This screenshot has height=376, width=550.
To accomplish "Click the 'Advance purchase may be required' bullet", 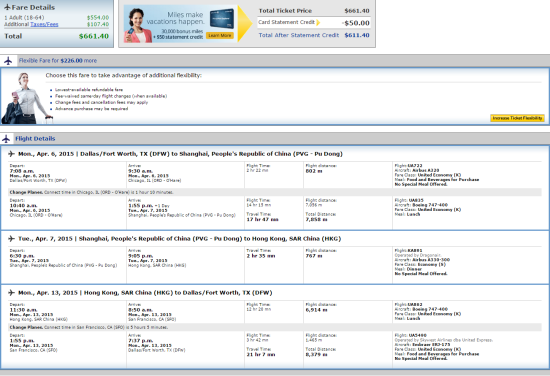I will pos(91,109).
